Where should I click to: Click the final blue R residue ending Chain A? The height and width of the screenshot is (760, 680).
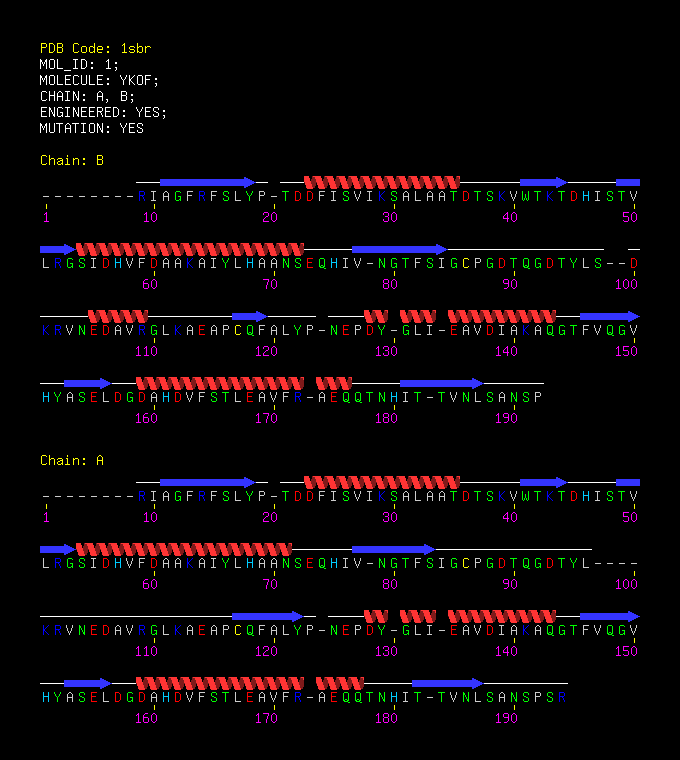pyautogui.click(x=562, y=697)
